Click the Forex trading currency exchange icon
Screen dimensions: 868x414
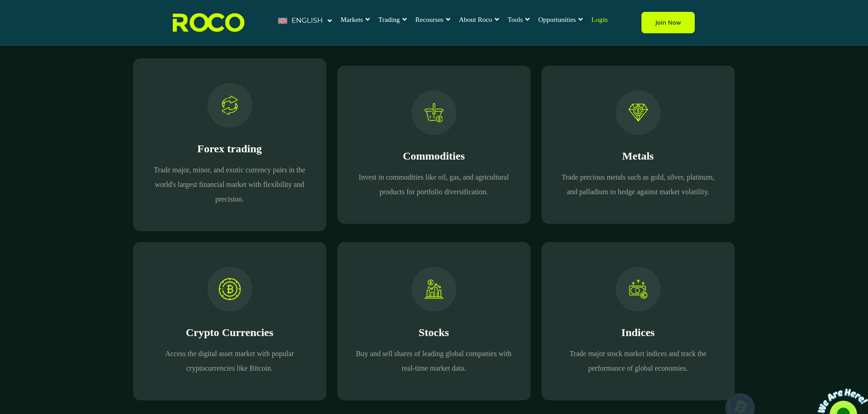229,105
